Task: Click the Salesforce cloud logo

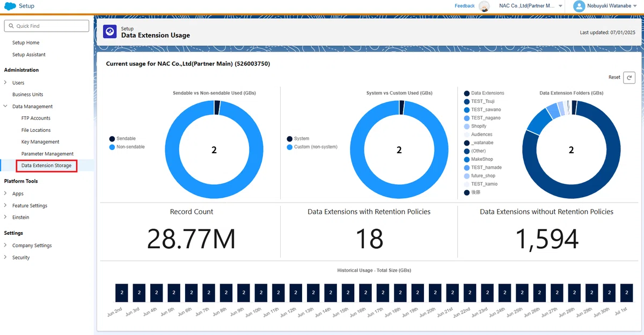Action: [x=9, y=6]
